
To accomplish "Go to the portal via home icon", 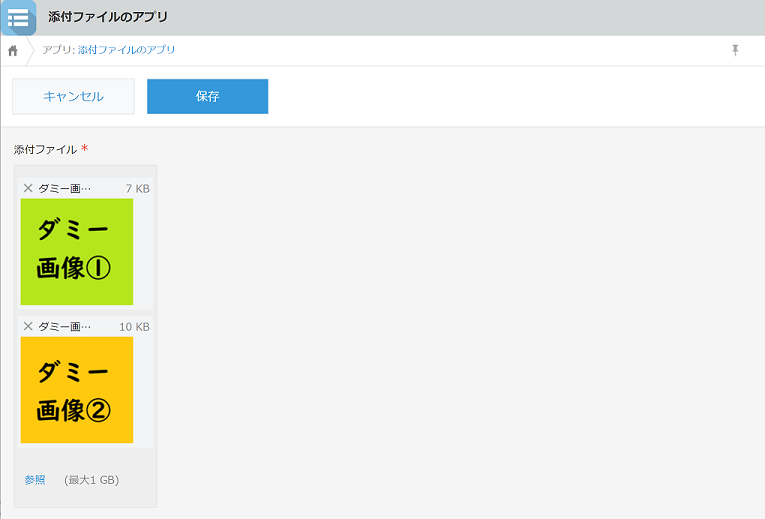I will pos(13,50).
